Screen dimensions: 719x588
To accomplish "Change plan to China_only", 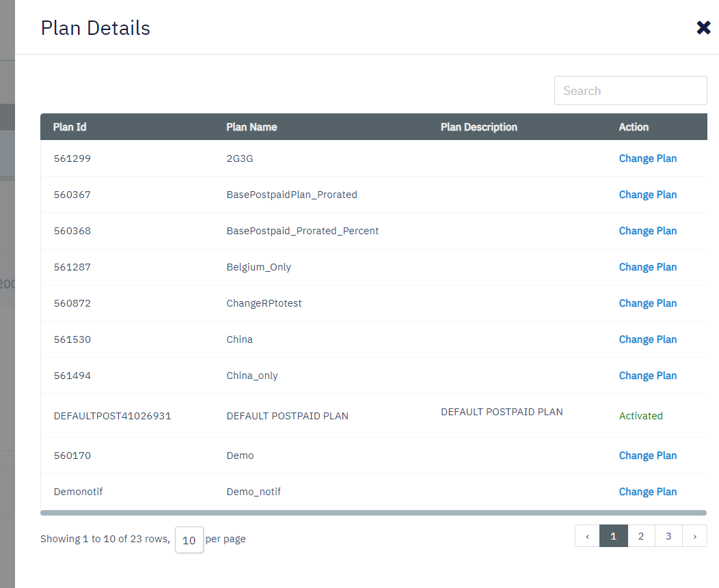I will click(x=647, y=376).
